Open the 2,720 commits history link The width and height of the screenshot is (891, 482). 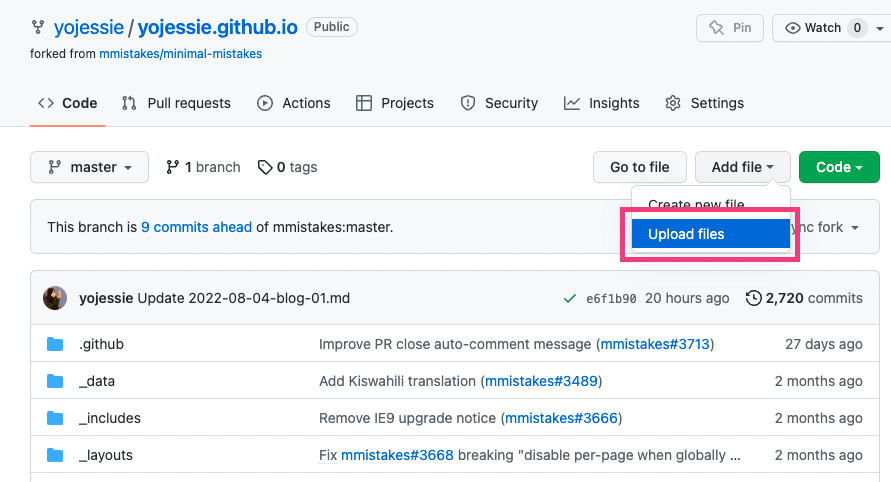click(x=804, y=298)
